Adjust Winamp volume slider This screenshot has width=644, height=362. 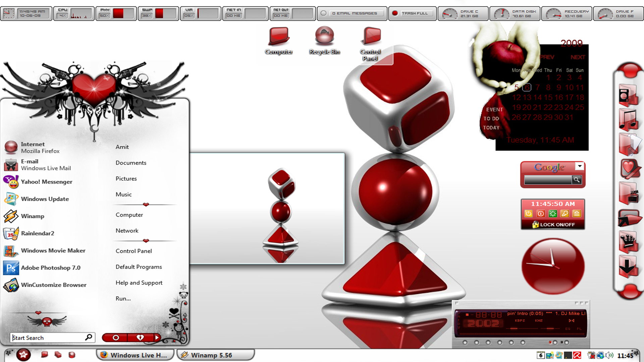pos(522,329)
